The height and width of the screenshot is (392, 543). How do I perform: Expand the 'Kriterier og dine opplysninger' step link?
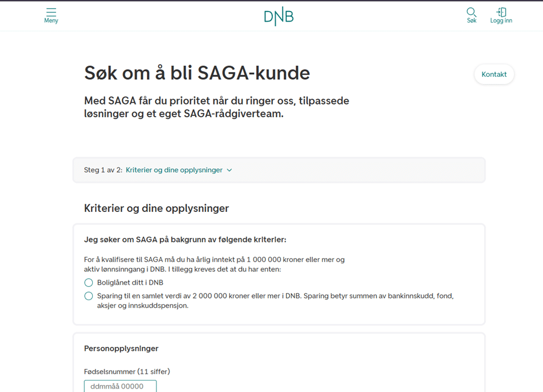[174, 170]
